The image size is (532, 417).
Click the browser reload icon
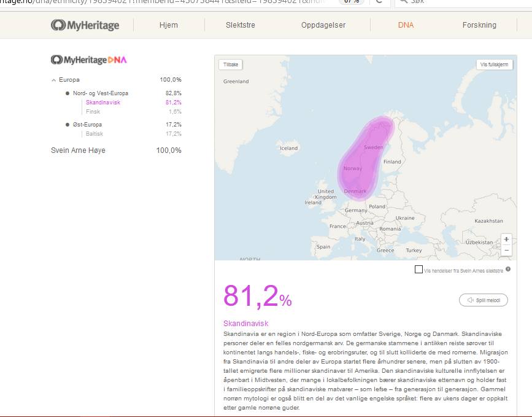click(x=379, y=2)
